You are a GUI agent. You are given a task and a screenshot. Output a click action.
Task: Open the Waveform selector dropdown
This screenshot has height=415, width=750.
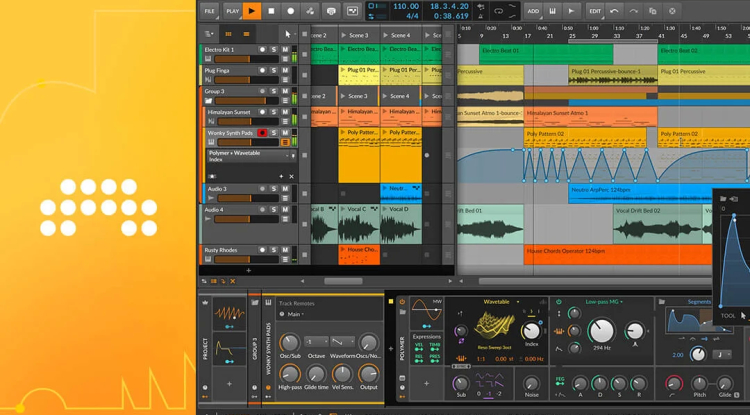[x=342, y=342]
